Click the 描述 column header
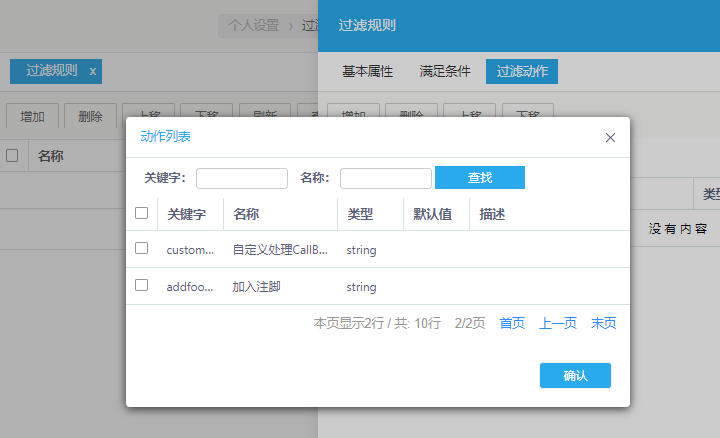Image resolution: width=720 pixels, height=438 pixels. pos(492,214)
